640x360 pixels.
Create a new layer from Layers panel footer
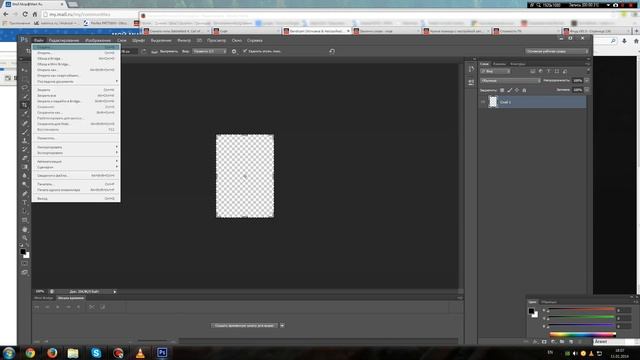tap(571, 342)
